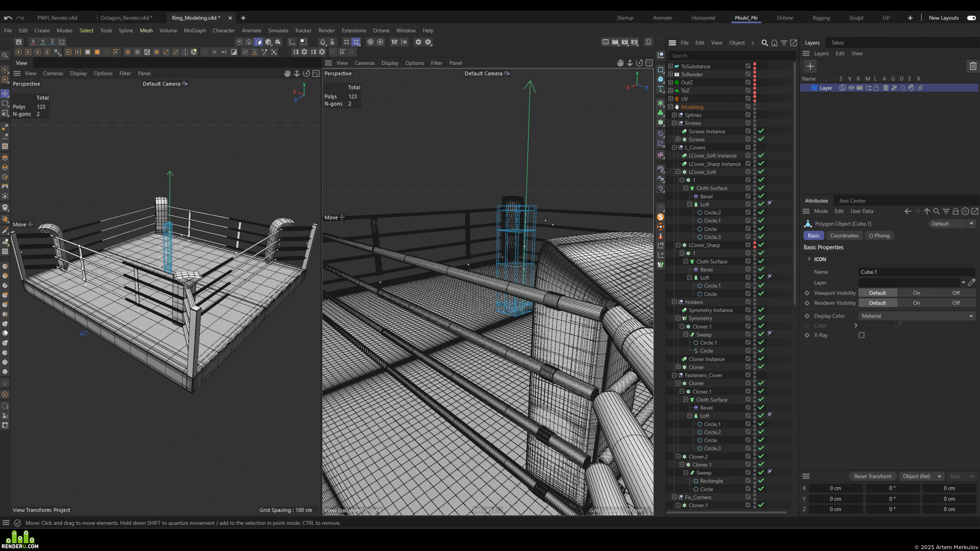Enable the X-Ray checkbox
980x551 pixels.
(861, 335)
